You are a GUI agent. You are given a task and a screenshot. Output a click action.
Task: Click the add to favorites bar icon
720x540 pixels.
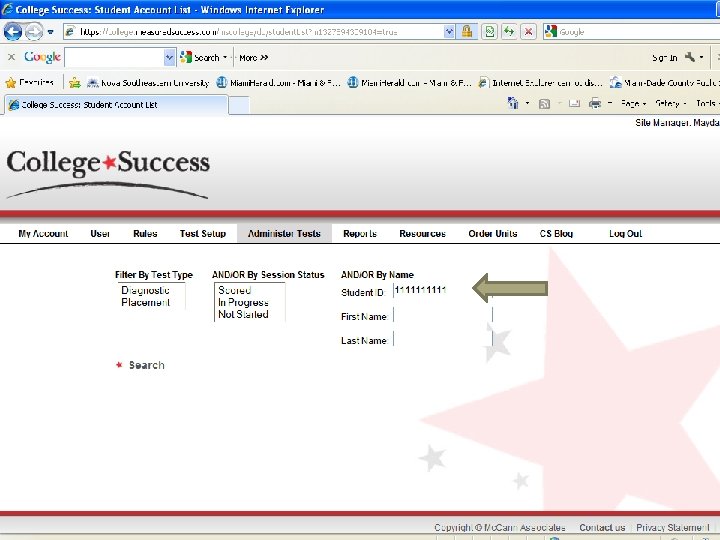pyautogui.click(x=74, y=83)
